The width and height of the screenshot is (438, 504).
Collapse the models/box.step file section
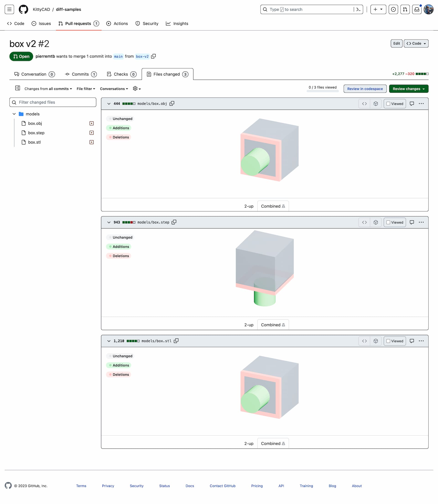coord(108,222)
